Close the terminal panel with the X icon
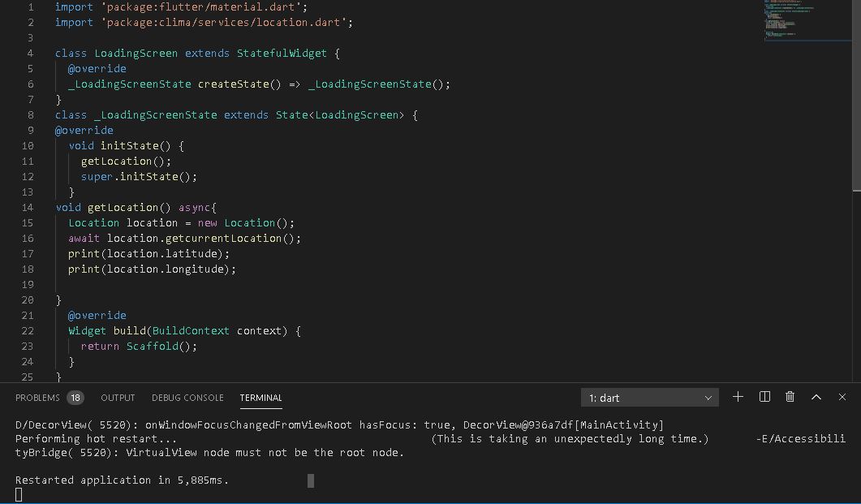Screen dimensions: 861x504 click(x=842, y=397)
